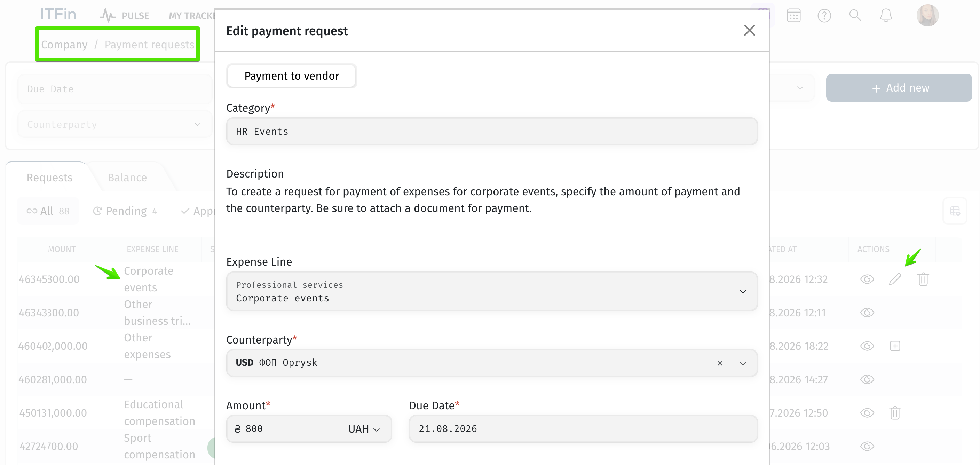
Task: Go to Company breadcrumb link
Action: click(64, 45)
